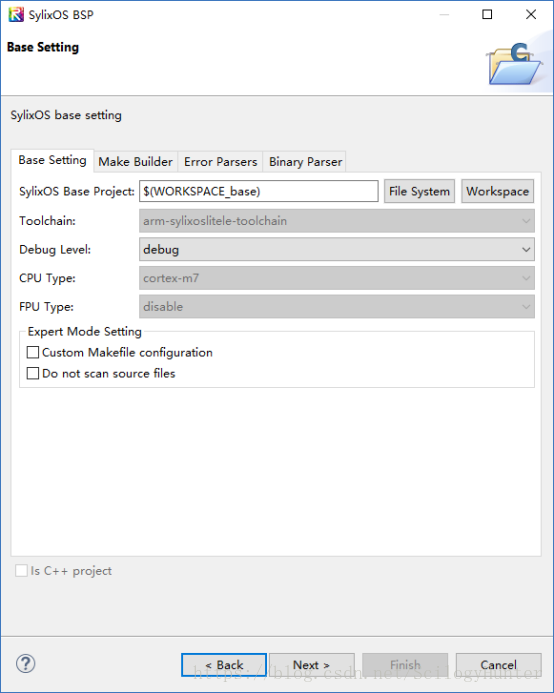
Task: Cancel the SylixOS BSP wizard
Action: click(498, 665)
